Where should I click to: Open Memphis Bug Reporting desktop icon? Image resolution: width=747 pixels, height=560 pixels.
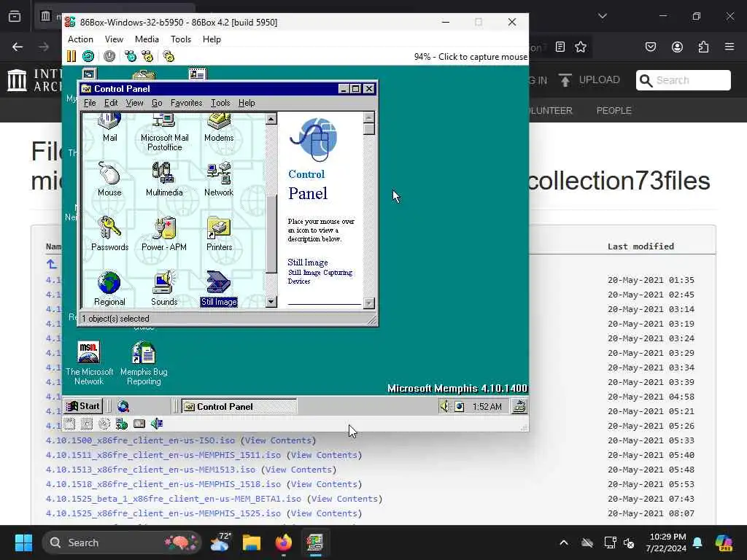coord(144,363)
